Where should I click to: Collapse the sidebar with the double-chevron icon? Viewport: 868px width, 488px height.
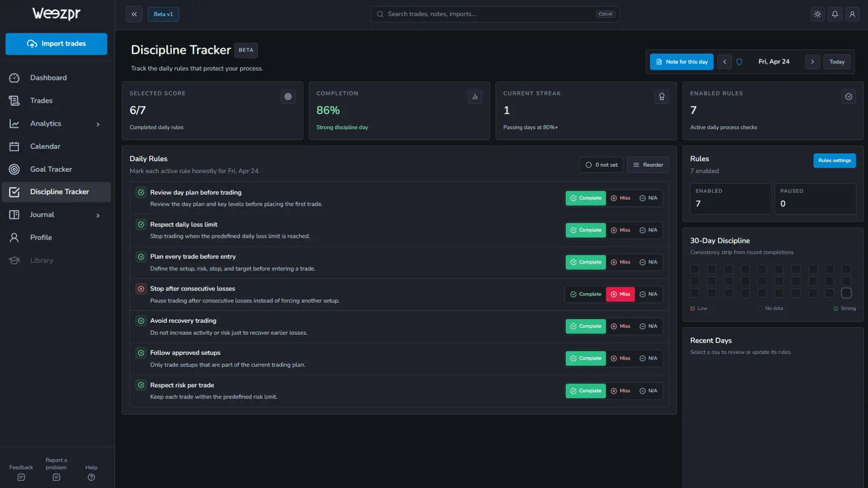coord(134,14)
